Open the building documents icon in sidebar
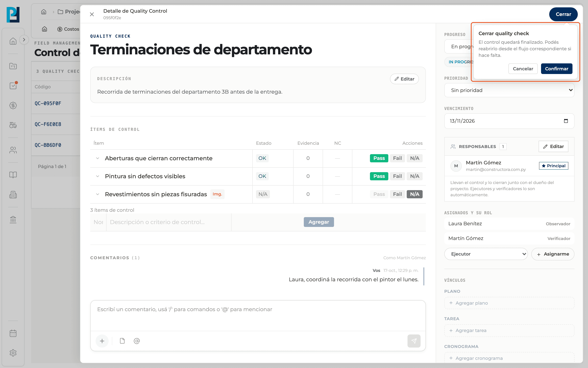This screenshot has width=588, height=368. pyautogui.click(x=13, y=194)
